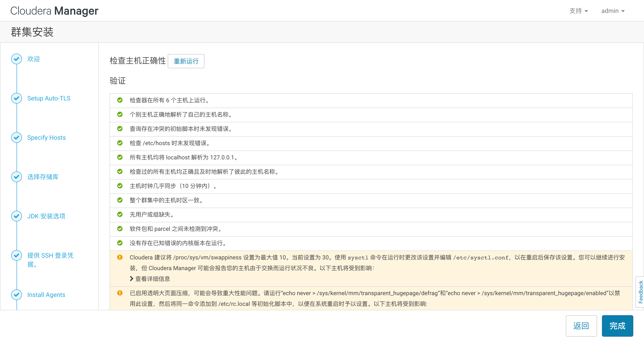Click the 选择存储库 step circle icon
The width and height of the screenshot is (644, 342).
coord(17,177)
